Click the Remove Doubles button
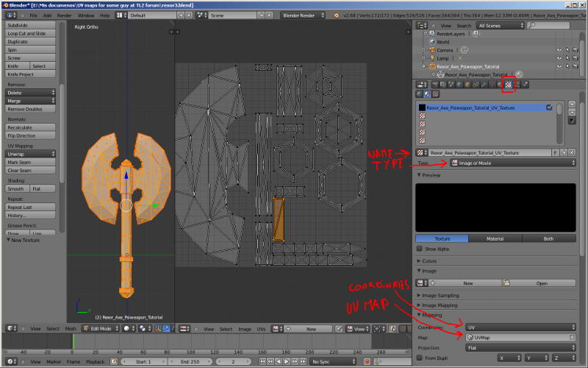Viewport: 588px width, 368px height. (31, 109)
